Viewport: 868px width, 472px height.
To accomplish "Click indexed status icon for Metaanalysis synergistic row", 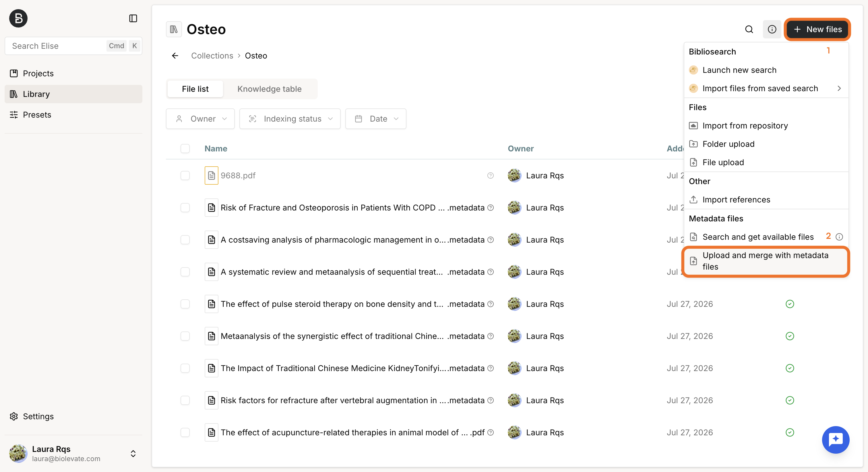I will [790, 336].
